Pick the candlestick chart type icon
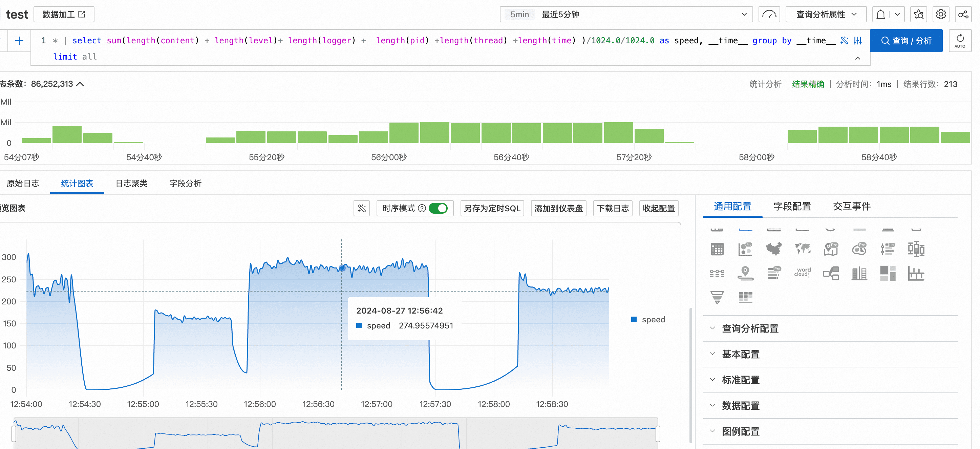The height and width of the screenshot is (449, 980). 916,249
